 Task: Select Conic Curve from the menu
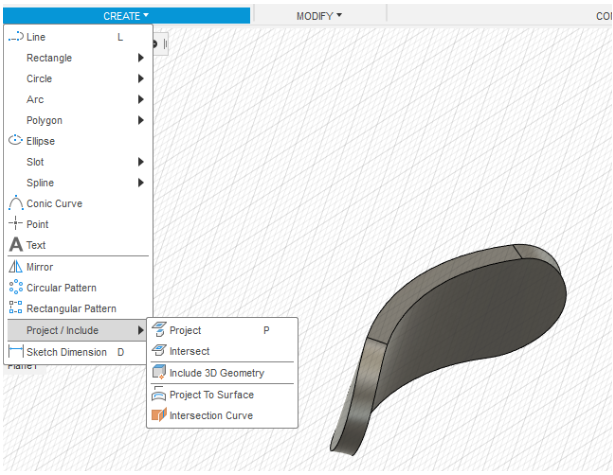tap(78, 203)
